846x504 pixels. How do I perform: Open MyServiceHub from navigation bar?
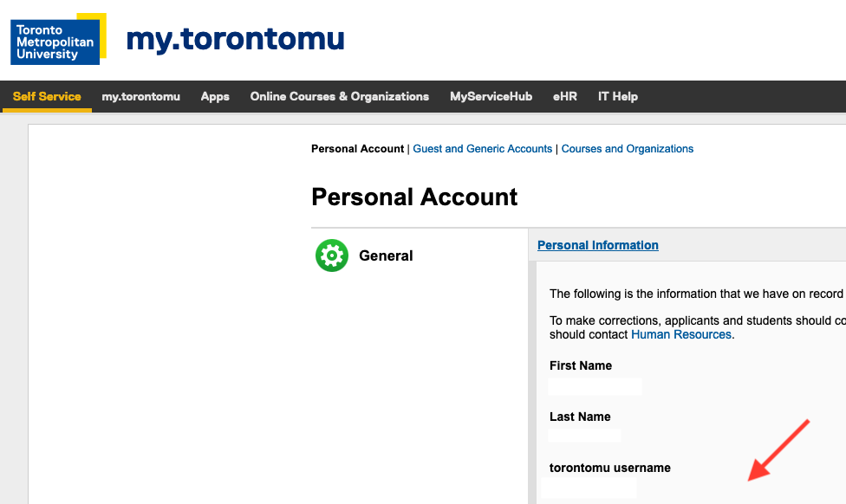click(491, 96)
